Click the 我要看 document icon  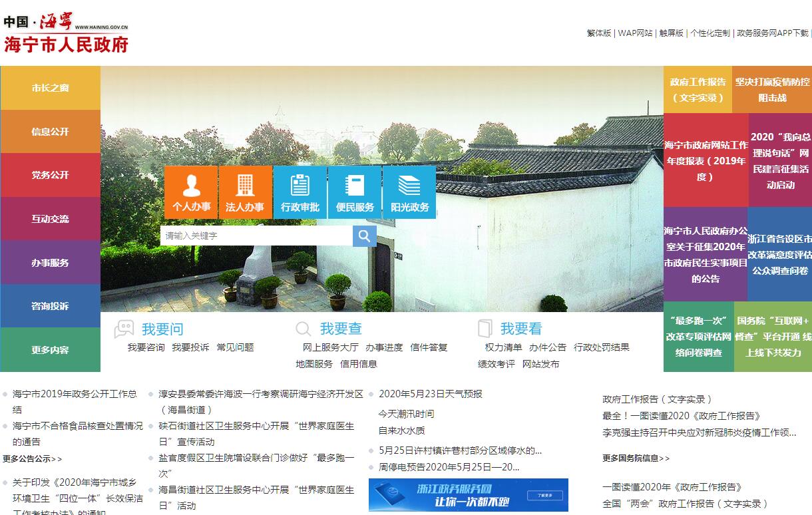[x=485, y=329]
